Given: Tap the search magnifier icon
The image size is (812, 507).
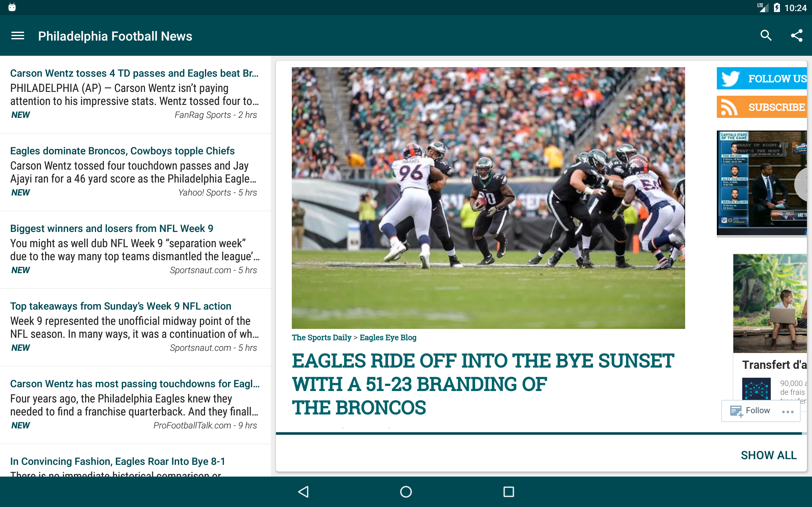Looking at the screenshot, I should point(766,35).
